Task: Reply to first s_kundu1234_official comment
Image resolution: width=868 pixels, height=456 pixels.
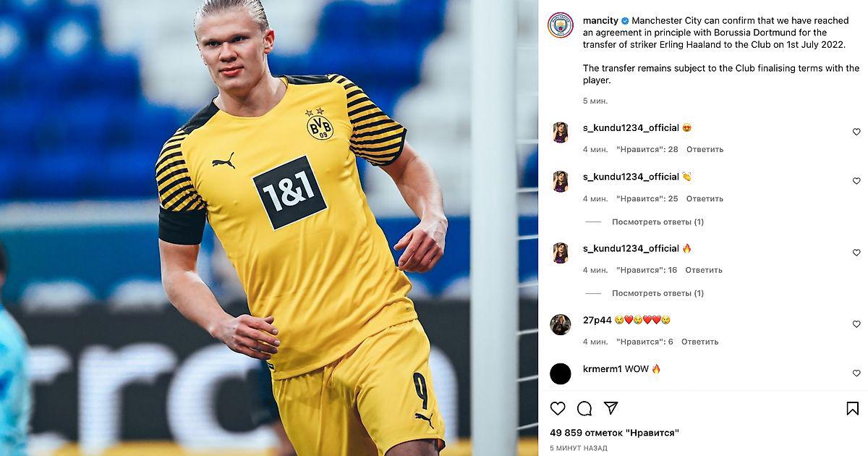Action: click(x=705, y=149)
